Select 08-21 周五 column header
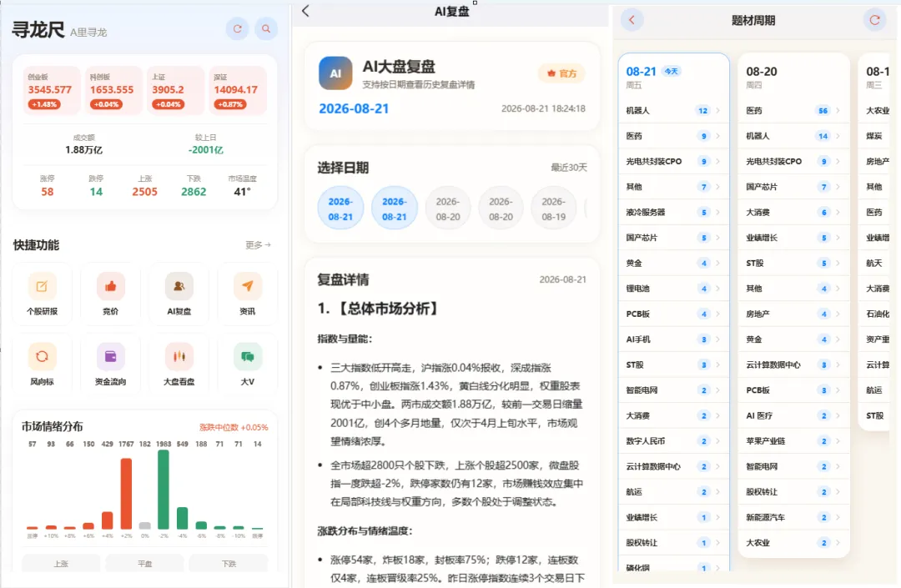901x588 pixels. (x=673, y=77)
